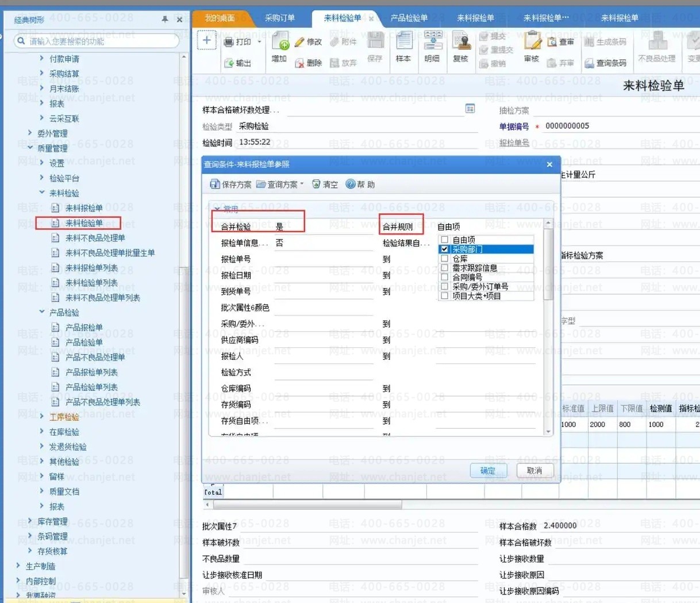Screen dimensions: 700x603
Task: Expand the 工序检验 tree node
Action: (42, 417)
